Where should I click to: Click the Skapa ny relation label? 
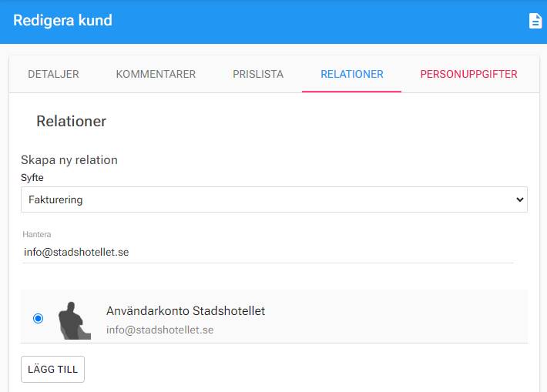(x=69, y=160)
